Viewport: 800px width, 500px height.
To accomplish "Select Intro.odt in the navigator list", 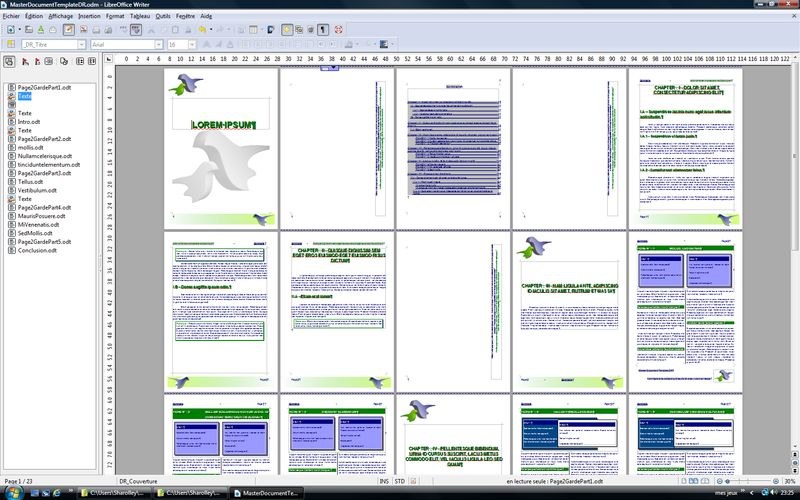I will coord(32,122).
